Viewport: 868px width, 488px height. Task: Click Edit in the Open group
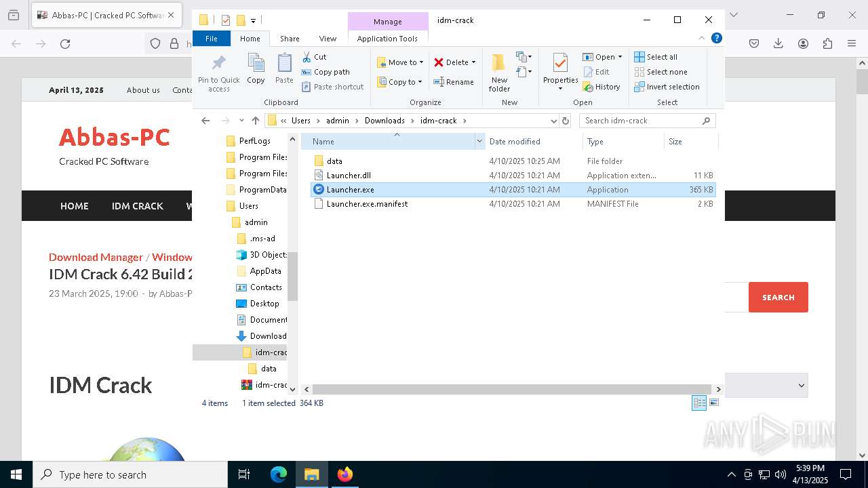click(x=595, y=72)
